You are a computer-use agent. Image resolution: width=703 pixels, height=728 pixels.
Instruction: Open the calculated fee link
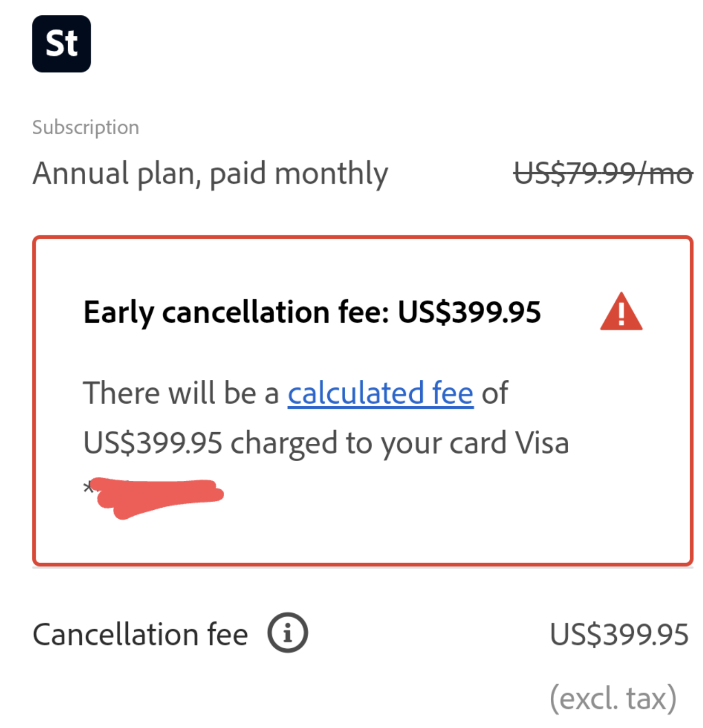coord(380,394)
